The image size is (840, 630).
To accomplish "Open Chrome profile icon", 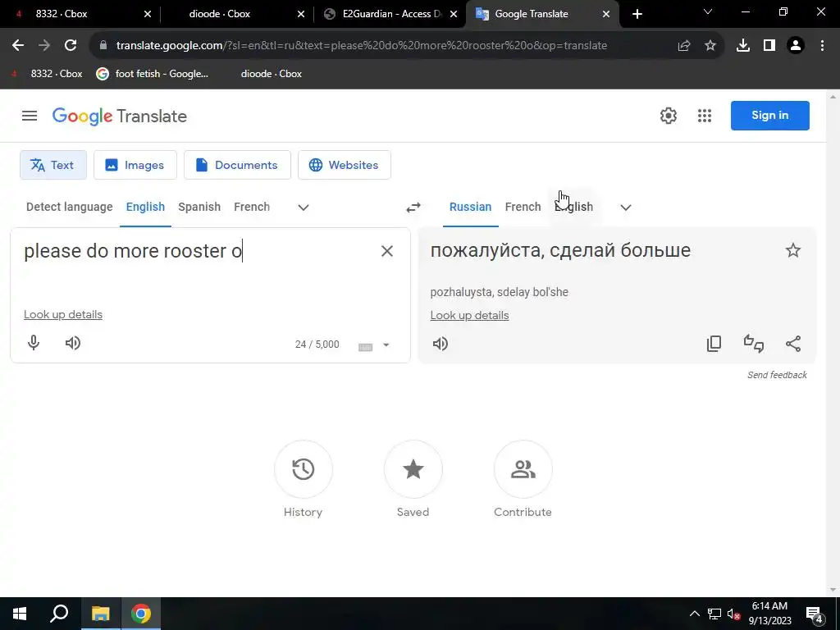I will [796, 46].
